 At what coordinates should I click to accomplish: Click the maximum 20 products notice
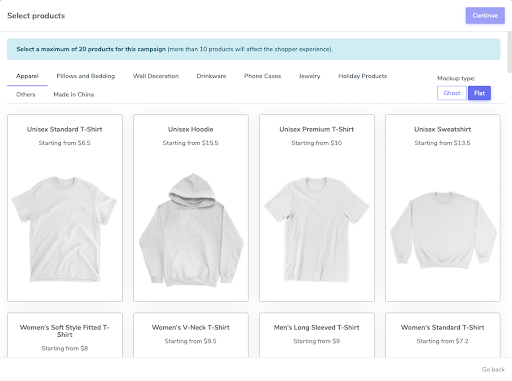pos(254,49)
